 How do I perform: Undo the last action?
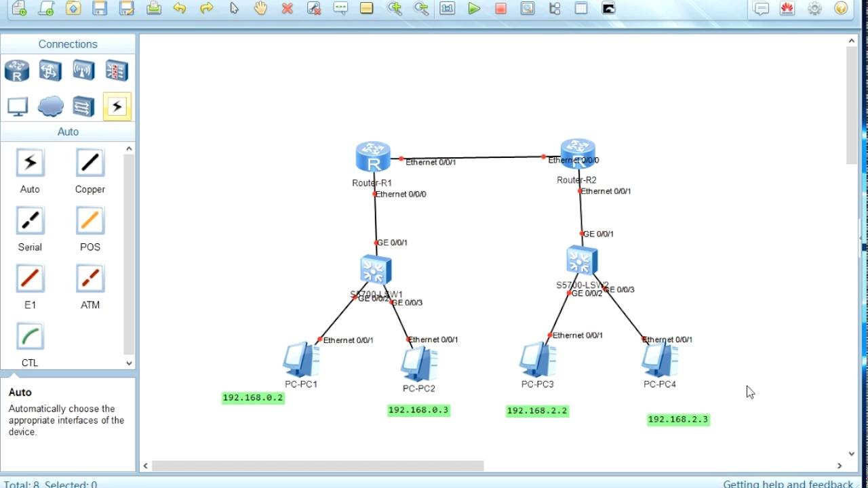click(180, 8)
